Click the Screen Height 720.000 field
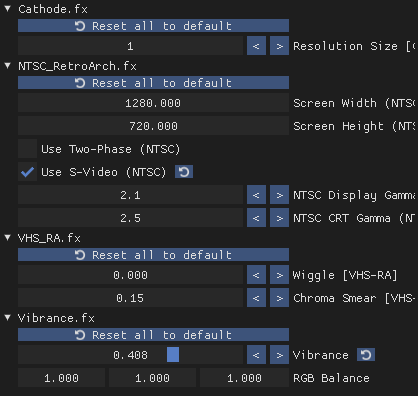418x396 pixels. 153,126
